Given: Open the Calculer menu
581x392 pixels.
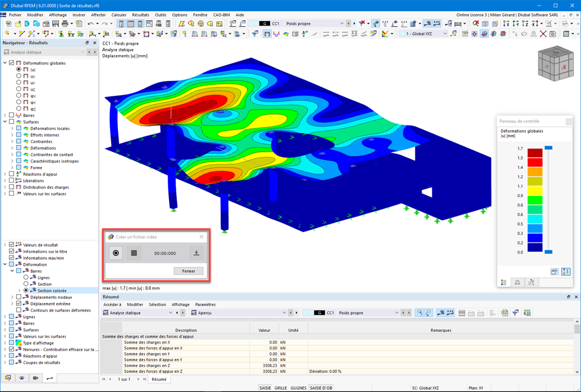Looking at the screenshot, I should coord(119,15).
